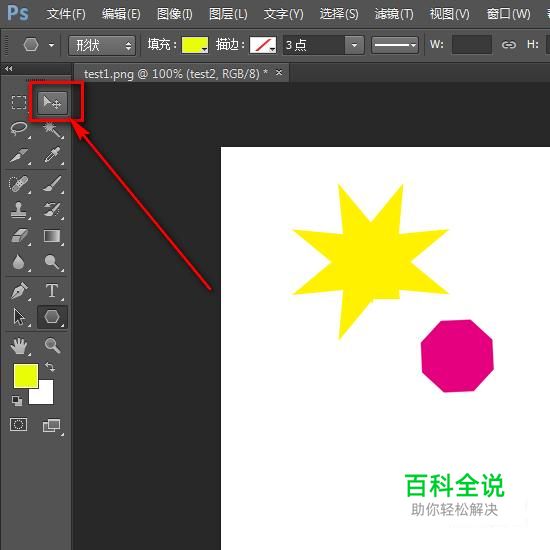The image size is (550, 550).
Task: Select the Magic Wand tool
Action: click(x=52, y=129)
